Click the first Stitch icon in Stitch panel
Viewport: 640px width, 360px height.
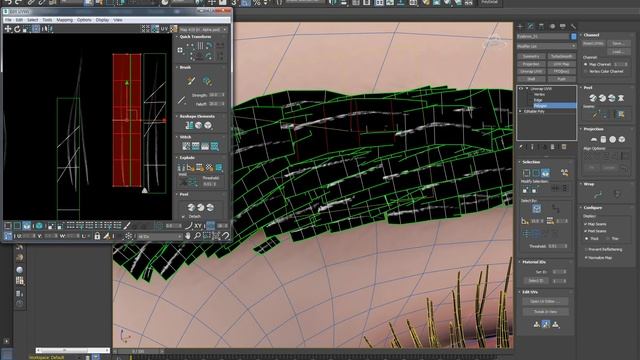coord(186,146)
